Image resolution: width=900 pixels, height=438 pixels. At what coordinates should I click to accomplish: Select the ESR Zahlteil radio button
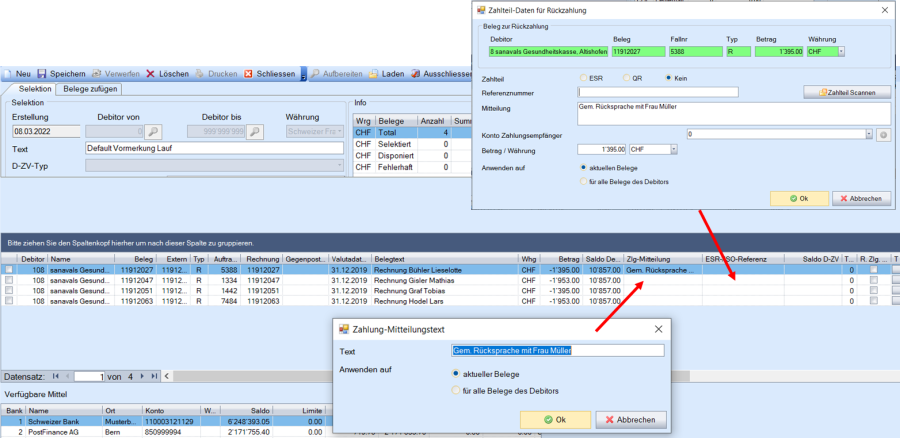tap(584, 77)
